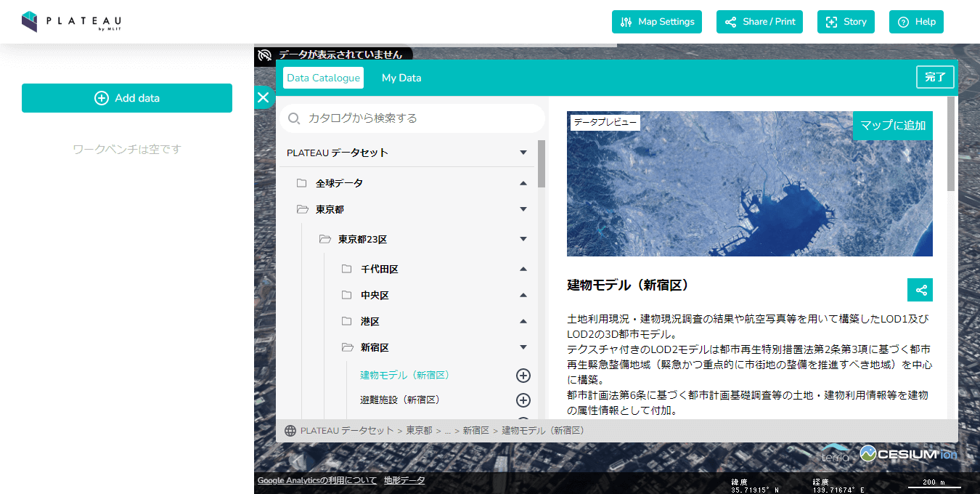The width and height of the screenshot is (980, 494).
Task: Click the マップに追加 button
Action: pos(893,126)
